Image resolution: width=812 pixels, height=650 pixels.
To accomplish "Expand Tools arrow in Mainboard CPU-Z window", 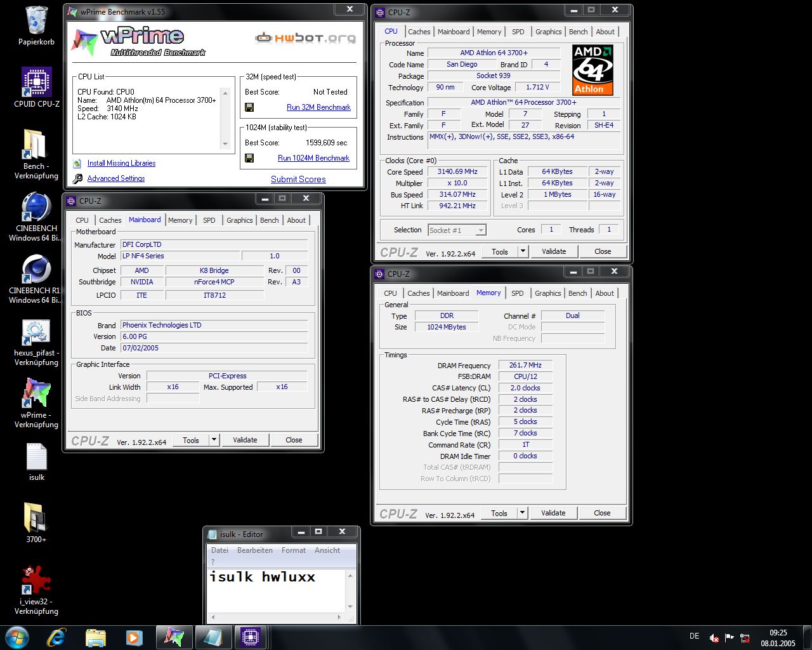I will (214, 440).
